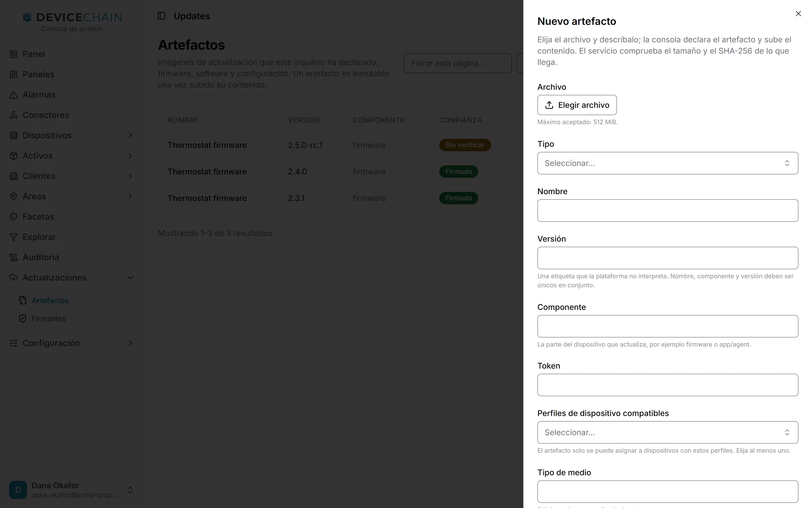Expand the Clientes submenu chevron
812x508 pixels.
coord(130,176)
